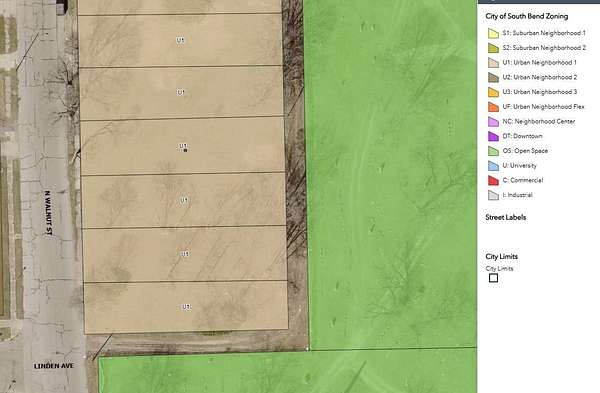Click the S1 Suburban Neighborhood 1 legend swatch

(493, 33)
